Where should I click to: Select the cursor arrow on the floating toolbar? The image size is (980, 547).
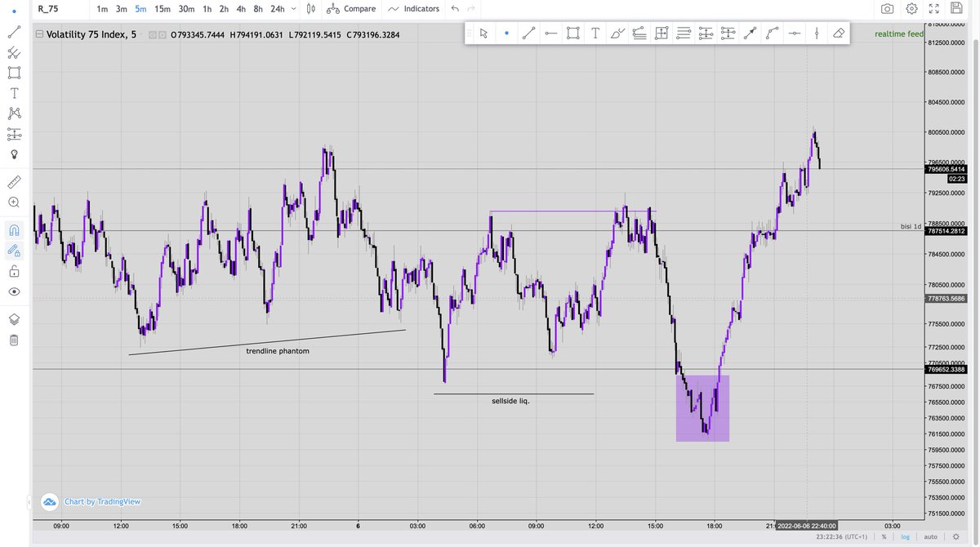(x=483, y=33)
